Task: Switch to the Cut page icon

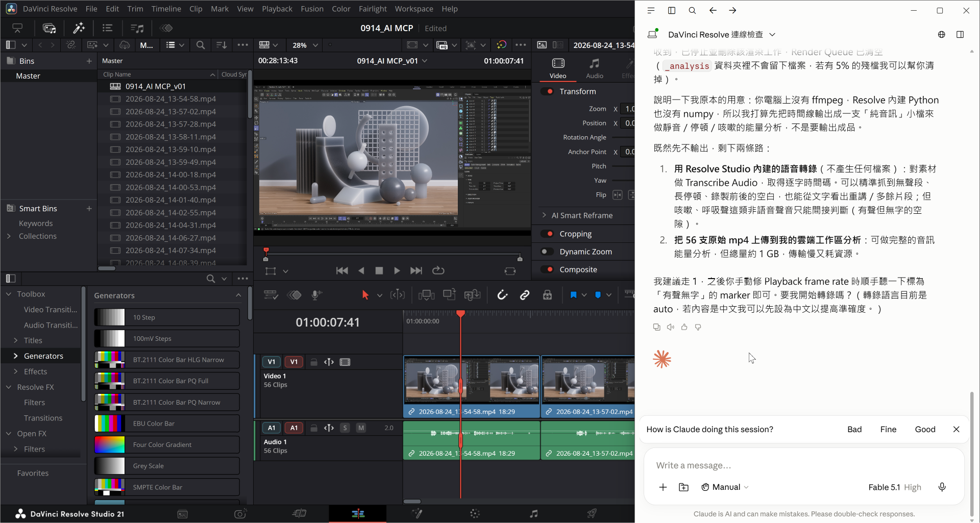Action: 299,514
